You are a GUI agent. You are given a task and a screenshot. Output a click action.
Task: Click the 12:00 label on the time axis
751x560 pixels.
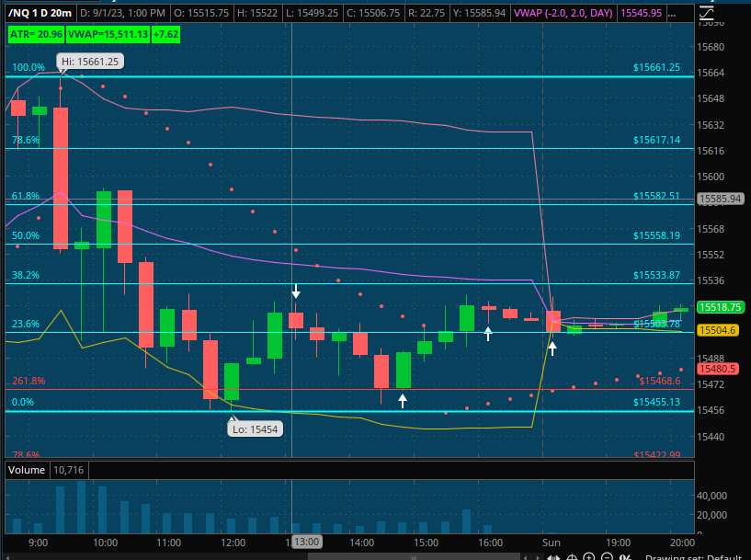[233, 543]
